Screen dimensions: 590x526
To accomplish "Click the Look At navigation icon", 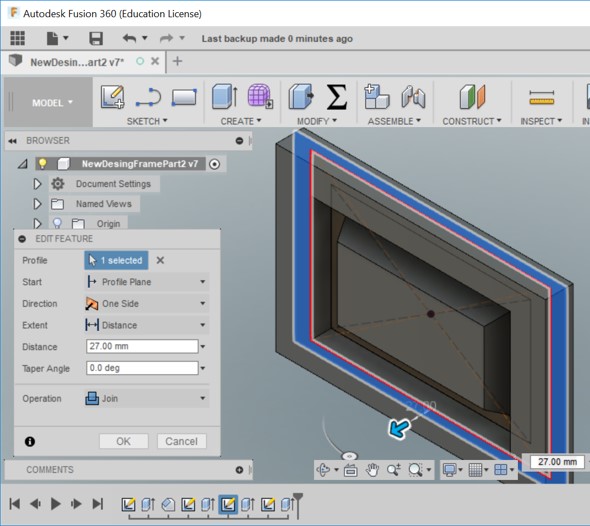I will pos(351,470).
